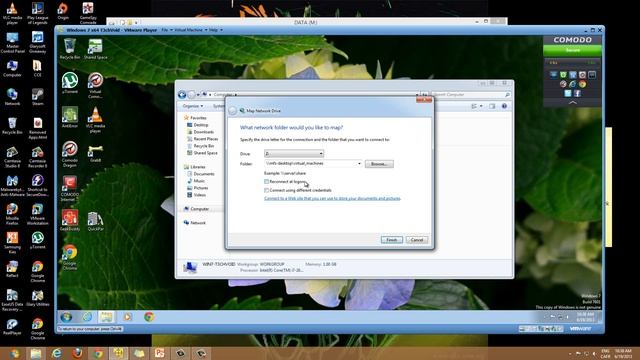Select Computer in Explorer navigation pane

[196, 209]
